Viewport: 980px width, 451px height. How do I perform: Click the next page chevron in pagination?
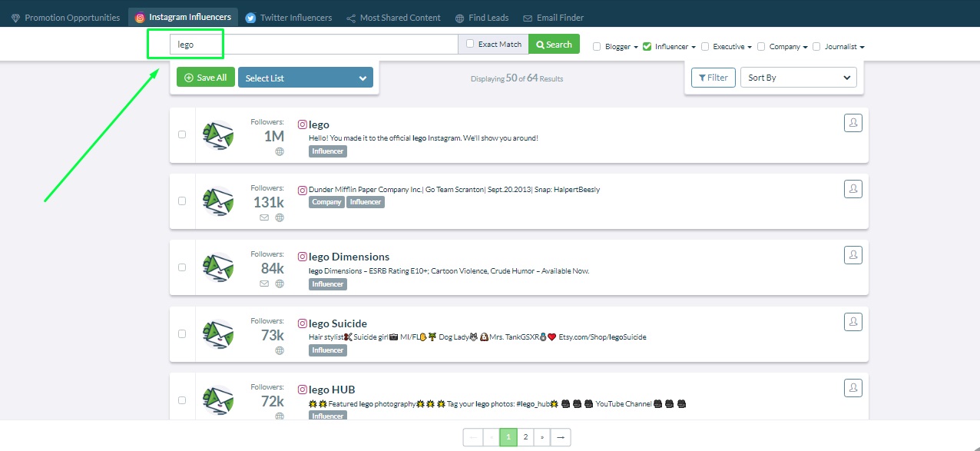543,437
